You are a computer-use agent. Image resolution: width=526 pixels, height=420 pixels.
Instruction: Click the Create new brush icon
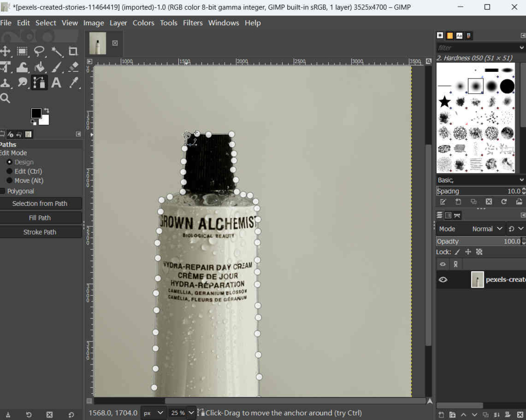click(458, 202)
